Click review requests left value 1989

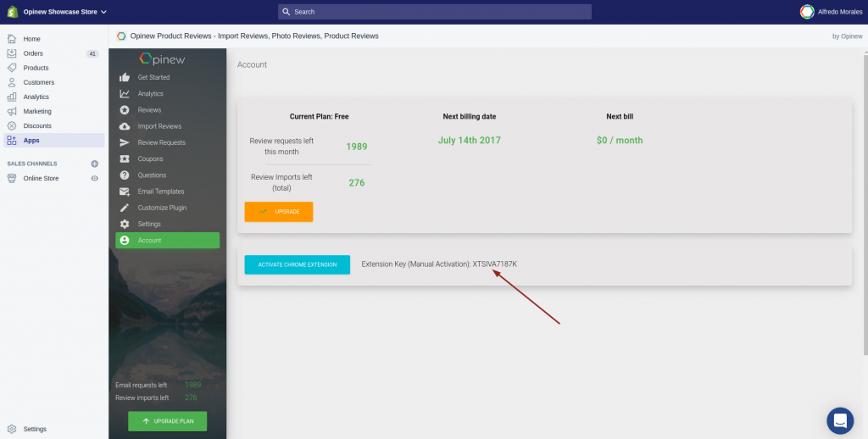point(357,147)
